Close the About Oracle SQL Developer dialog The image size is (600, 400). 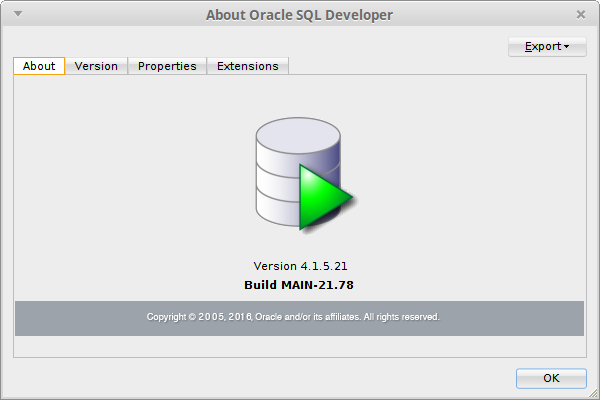point(580,15)
